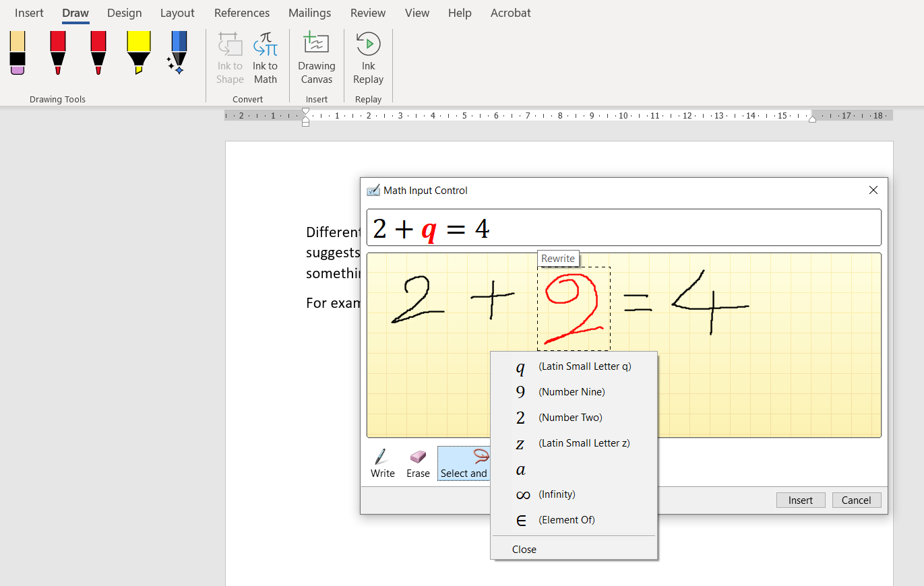
Task: Select the Write tool in Math Input Control
Action: click(382, 462)
